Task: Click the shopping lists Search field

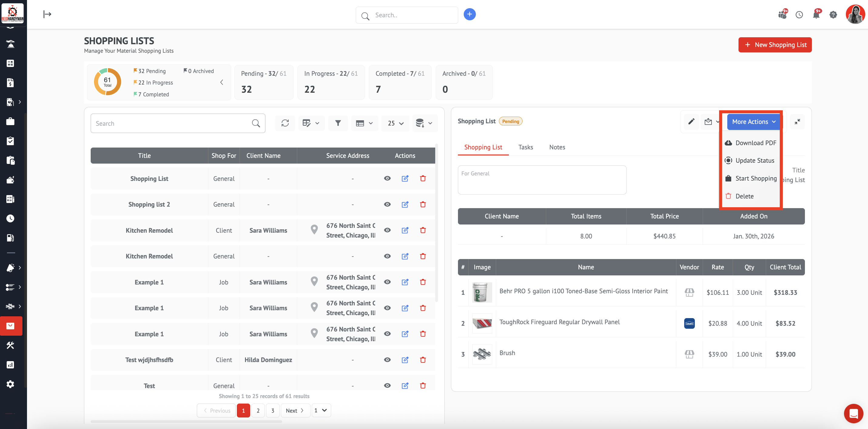Action: click(172, 123)
